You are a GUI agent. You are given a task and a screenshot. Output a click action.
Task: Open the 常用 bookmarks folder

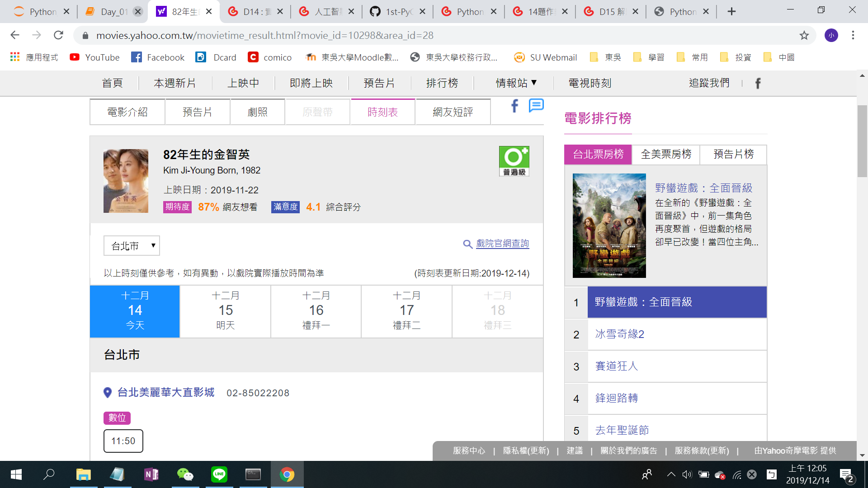[x=693, y=57]
